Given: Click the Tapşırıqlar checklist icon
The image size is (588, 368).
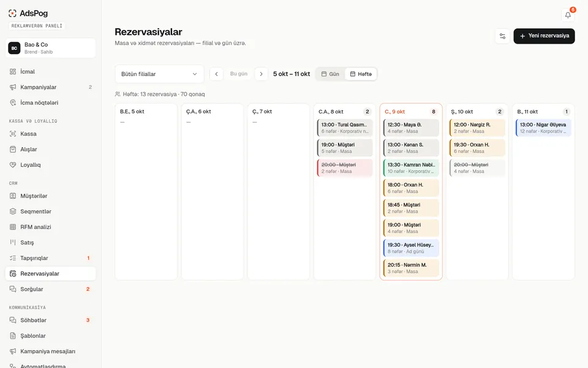Looking at the screenshot, I should click(13, 258).
